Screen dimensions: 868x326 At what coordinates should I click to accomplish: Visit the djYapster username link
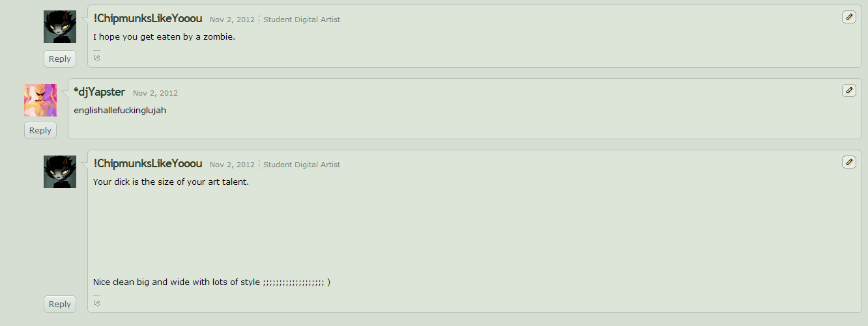tap(100, 92)
